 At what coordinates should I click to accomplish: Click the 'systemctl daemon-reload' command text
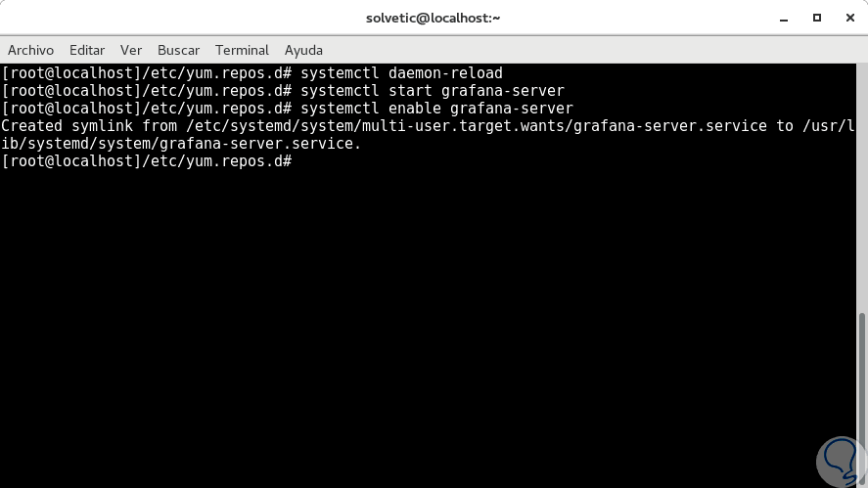click(x=401, y=73)
